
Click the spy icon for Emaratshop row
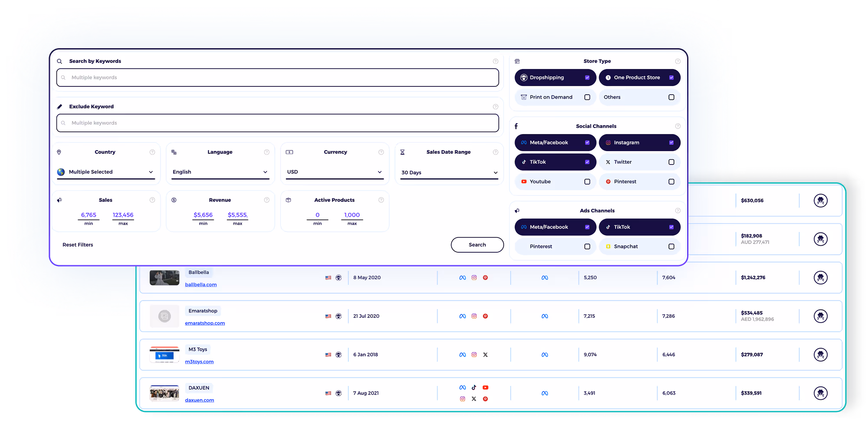(x=820, y=316)
